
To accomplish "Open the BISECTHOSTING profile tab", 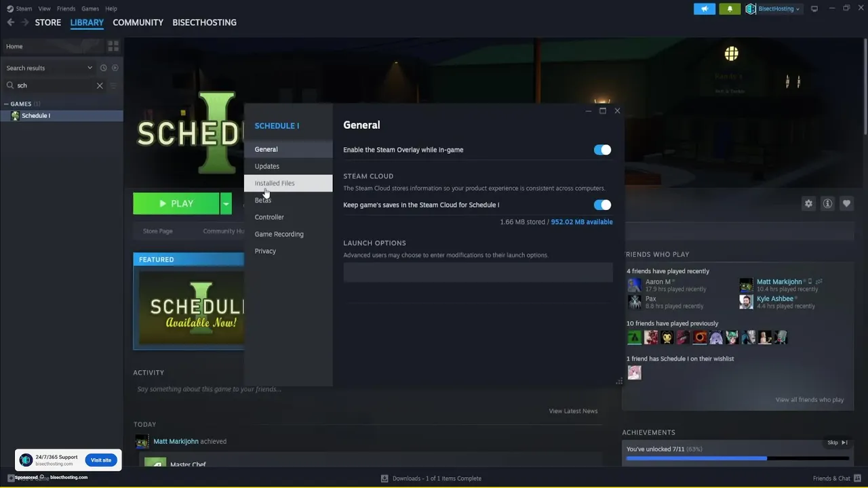I will (x=204, y=22).
